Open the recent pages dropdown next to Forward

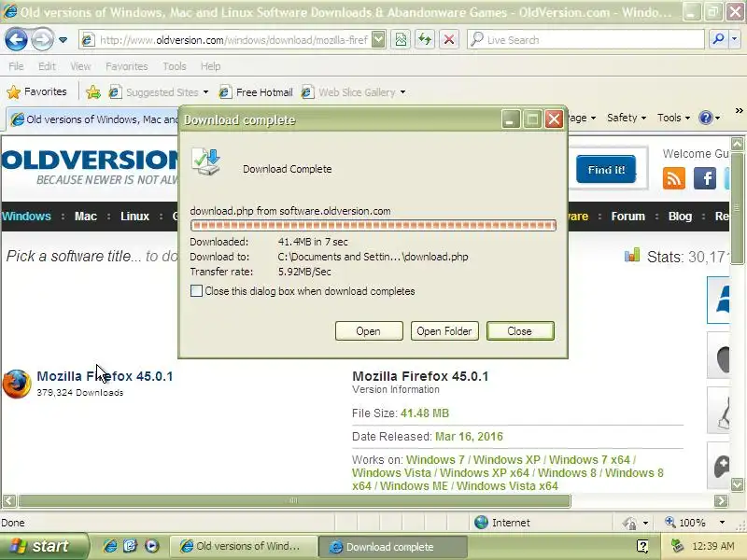(63, 40)
